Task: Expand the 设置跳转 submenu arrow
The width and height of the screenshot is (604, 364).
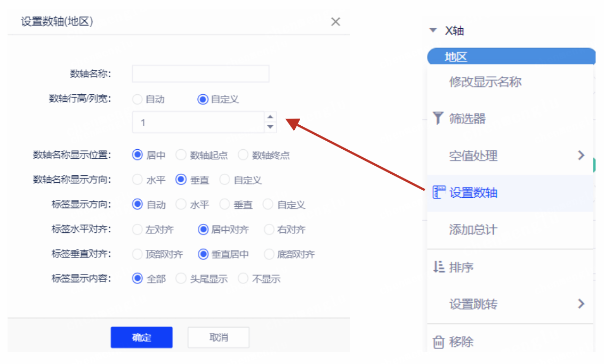Action: click(581, 304)
